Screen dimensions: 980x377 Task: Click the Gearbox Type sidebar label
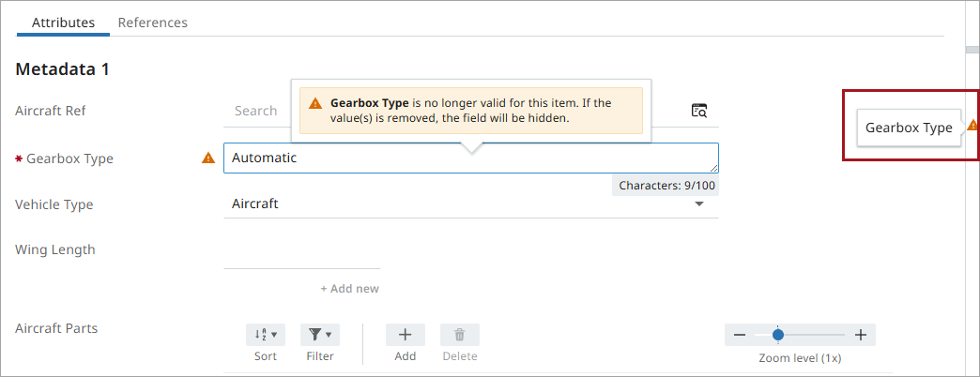tap(909, 128)
